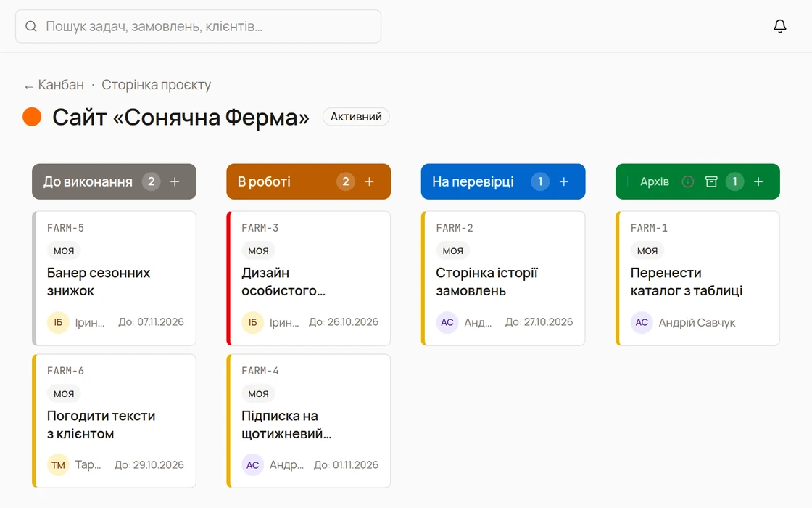Click the МОЯ tag on FARM-4 card
The image size is (812, 508).
[258, 394]
